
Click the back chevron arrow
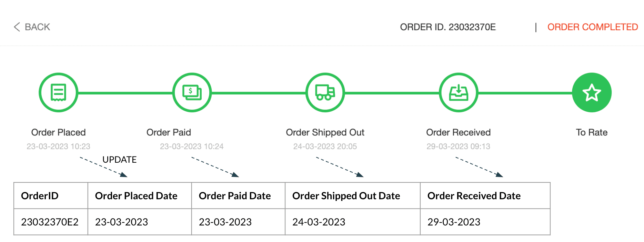(17, 27)
